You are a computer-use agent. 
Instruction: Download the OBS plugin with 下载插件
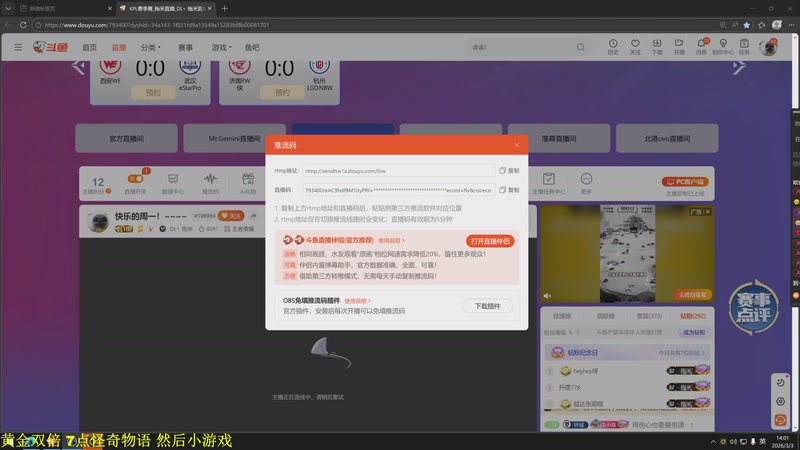[x=487, y=306]
